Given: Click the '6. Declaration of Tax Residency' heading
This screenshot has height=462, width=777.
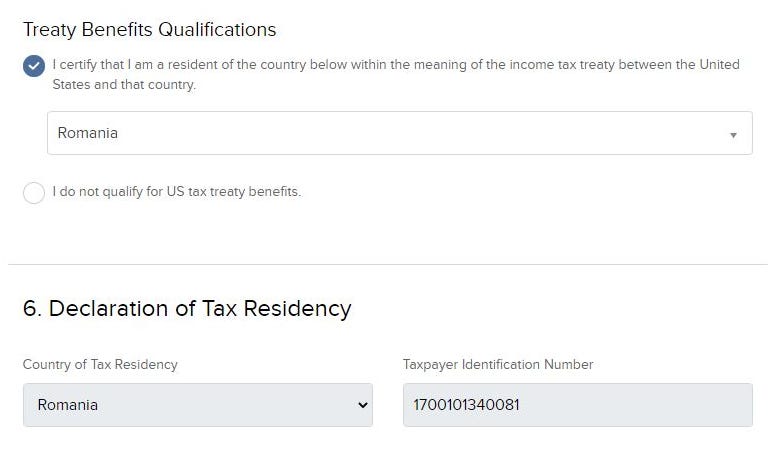Looking at the screenshot, I should 187,308.
